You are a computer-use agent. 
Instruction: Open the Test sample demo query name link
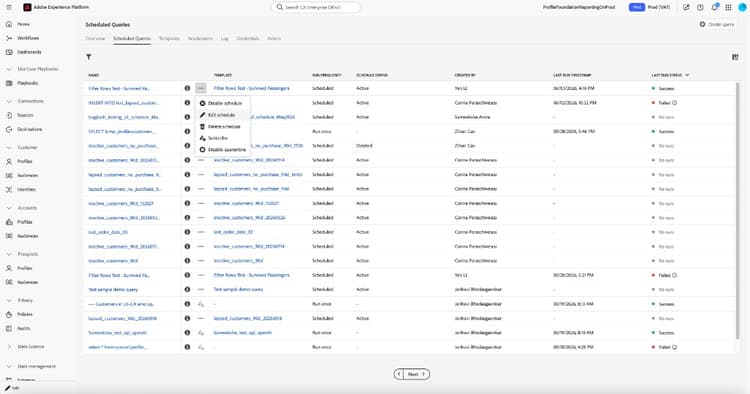point(113,289)
